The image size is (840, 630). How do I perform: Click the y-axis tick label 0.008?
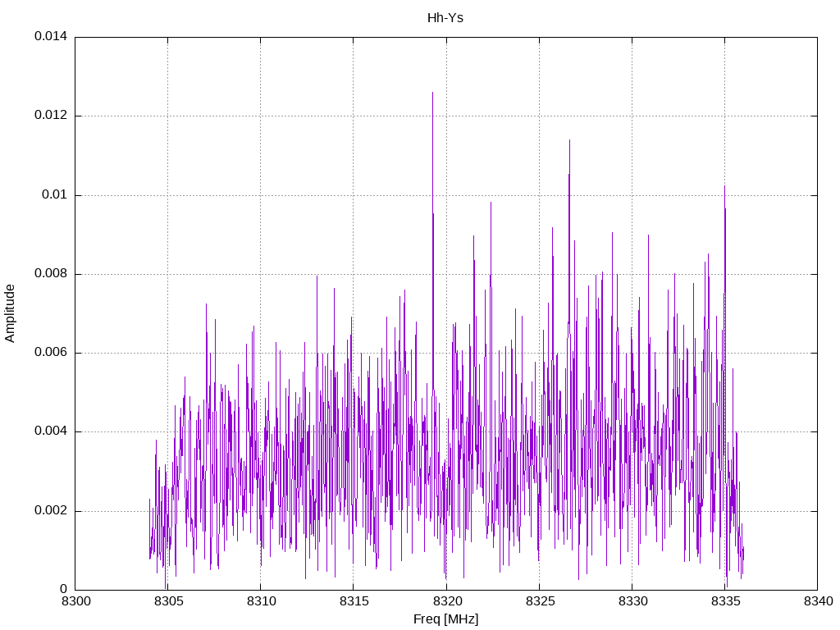51,274
